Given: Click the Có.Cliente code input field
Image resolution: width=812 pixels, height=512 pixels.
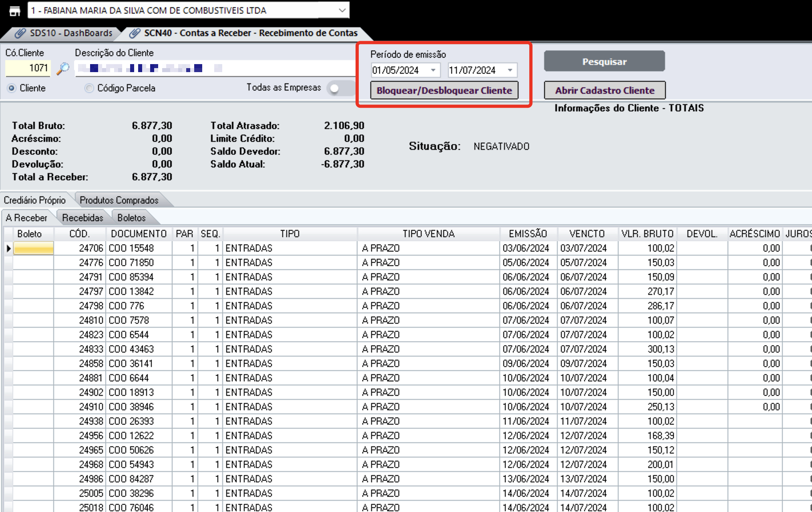Looking at the screenshot, I should pos(28,68).
